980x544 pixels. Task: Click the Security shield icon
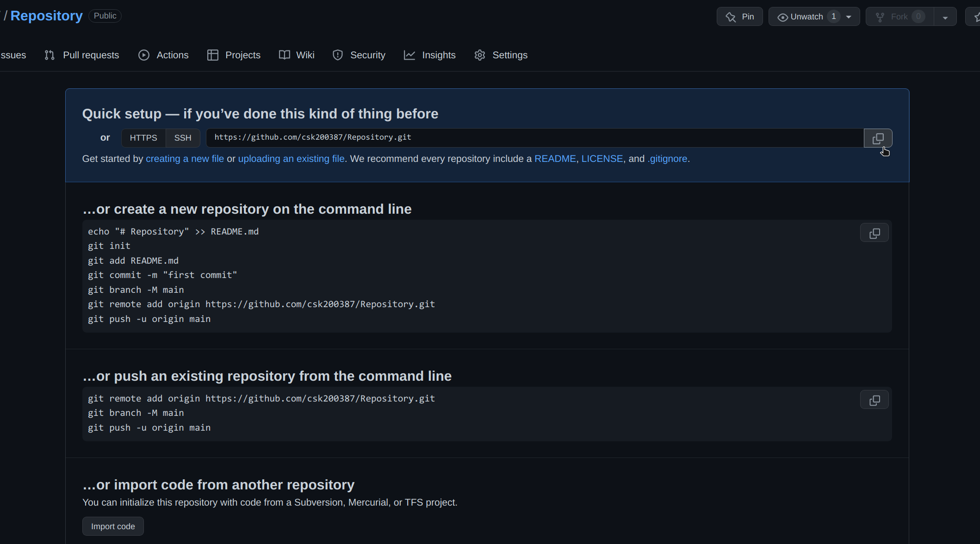pyautogui.click(x=338, y=55)
